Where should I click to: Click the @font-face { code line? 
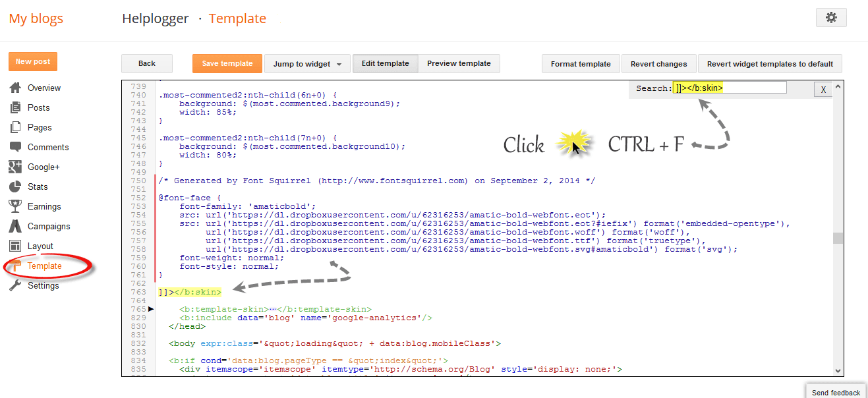(190, 197)
